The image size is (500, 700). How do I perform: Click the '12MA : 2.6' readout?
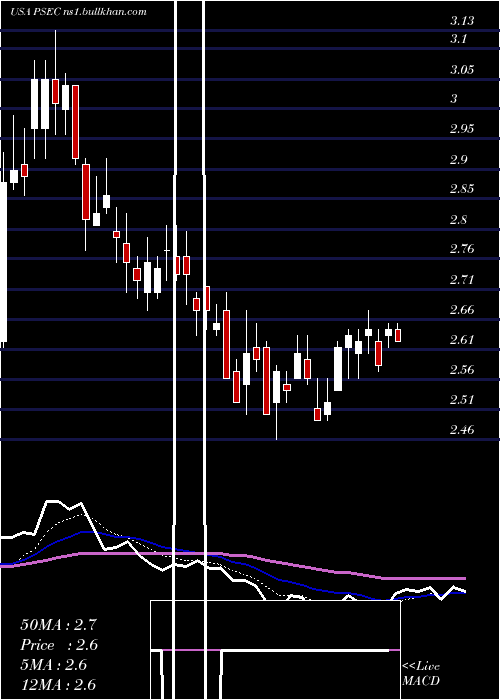(x=58, y=685)
